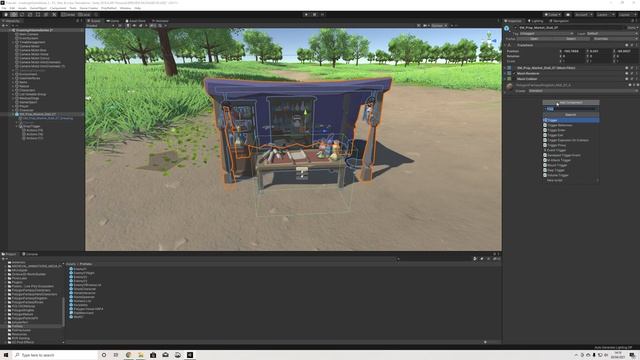Select the Trigger Enter entry
Viewport: 640px width, 360px height.
[x=571, y=130]
